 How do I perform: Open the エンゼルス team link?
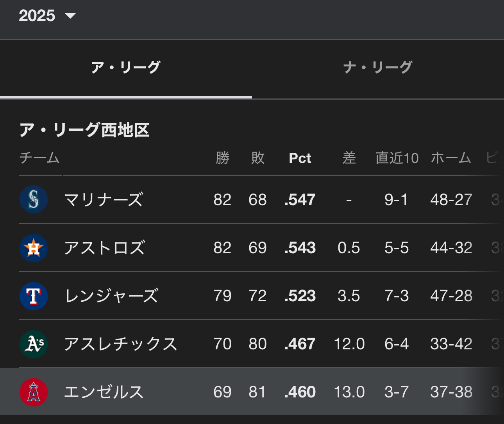(x=104, y=392)
